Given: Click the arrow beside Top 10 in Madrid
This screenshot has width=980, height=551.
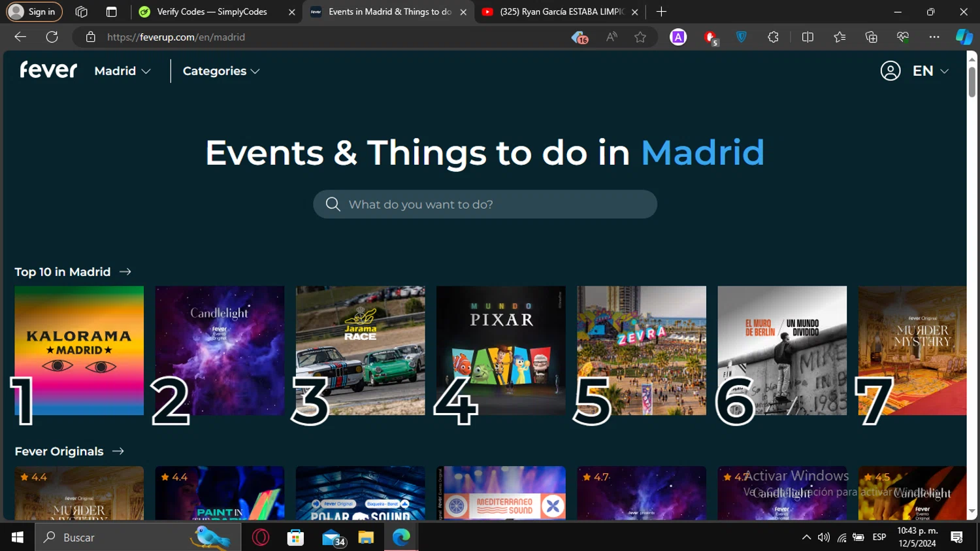Looking at the screenshot, I should 125,272.
